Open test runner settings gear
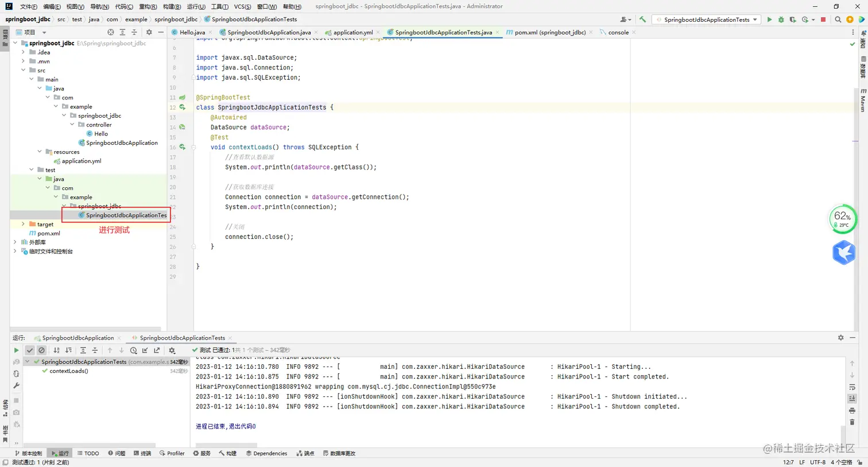This screenshot has height=467, width=868. pos(172,350)
